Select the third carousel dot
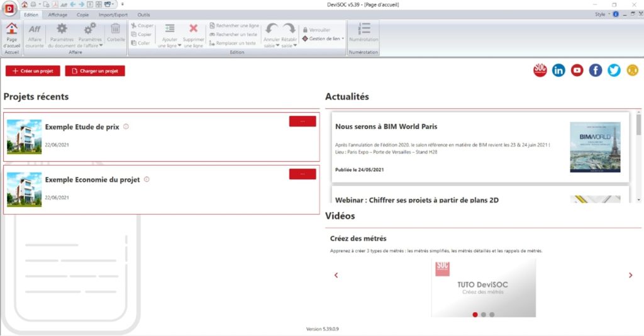Screen dimensions: 644x336 pos(492,315)
